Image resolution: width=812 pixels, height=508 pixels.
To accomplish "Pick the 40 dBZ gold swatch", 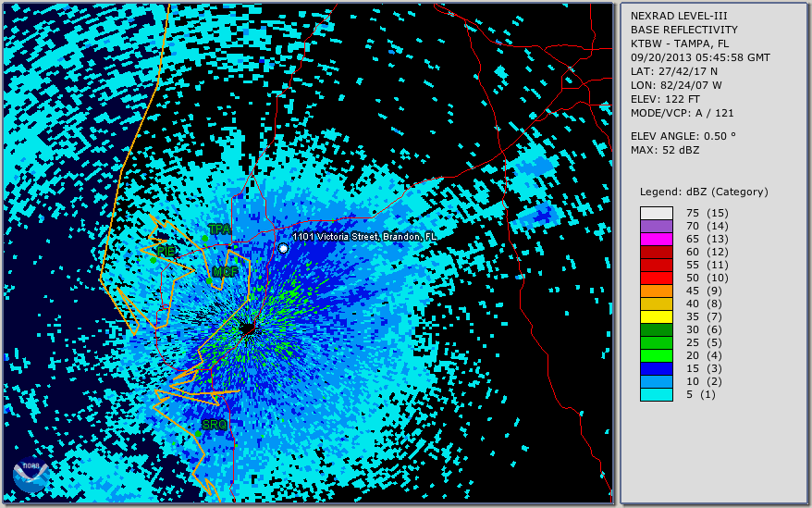I will [656, 304].
